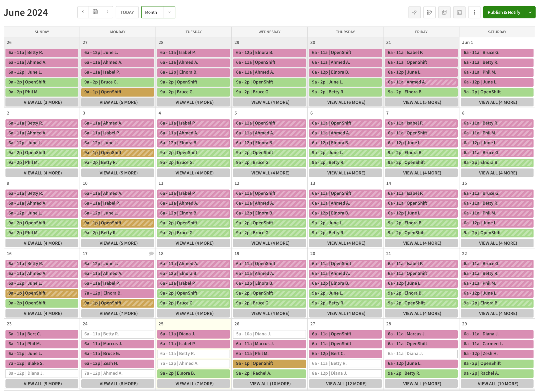Open Diana J.'s 6a-11a shift on June 25
The height and width of the screenshot is (392, 539).
(193, 334)
